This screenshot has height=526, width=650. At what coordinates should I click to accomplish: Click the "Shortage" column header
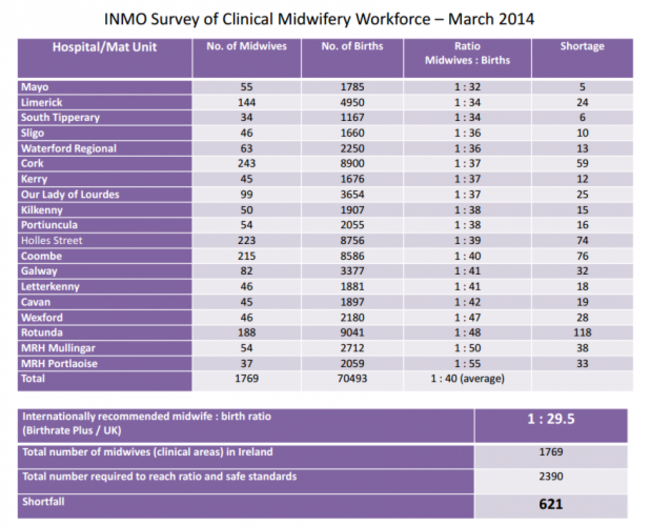coord(582,47)
